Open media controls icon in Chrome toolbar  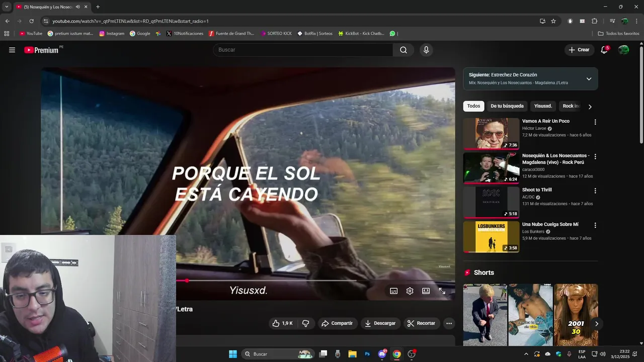coord(612,21)
